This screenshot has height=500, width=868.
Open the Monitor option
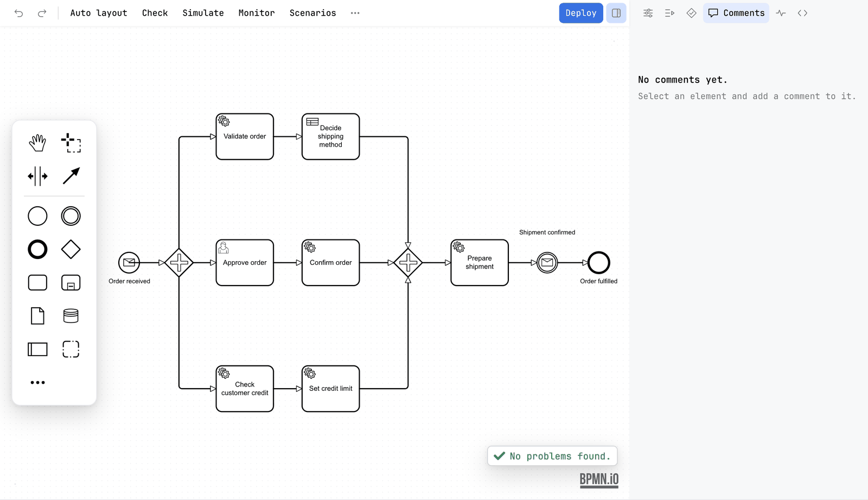pyautogui.click(x=257, y=13)
